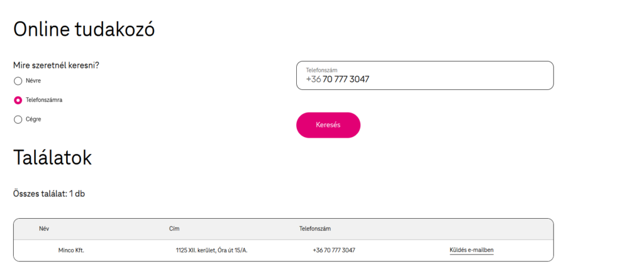This screenshot has width=644, height=276.
Task: Select the Telefonszámra radio button
Action: click(18, 100)
